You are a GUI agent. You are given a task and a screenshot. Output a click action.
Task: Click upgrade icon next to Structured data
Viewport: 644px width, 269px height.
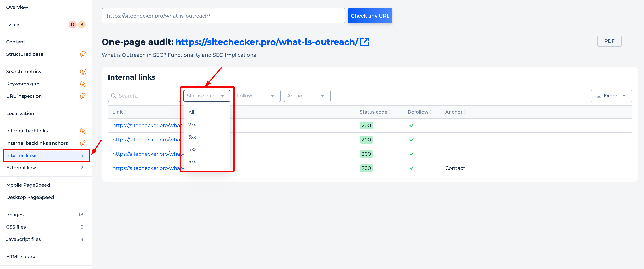click(x=83, y=54)
